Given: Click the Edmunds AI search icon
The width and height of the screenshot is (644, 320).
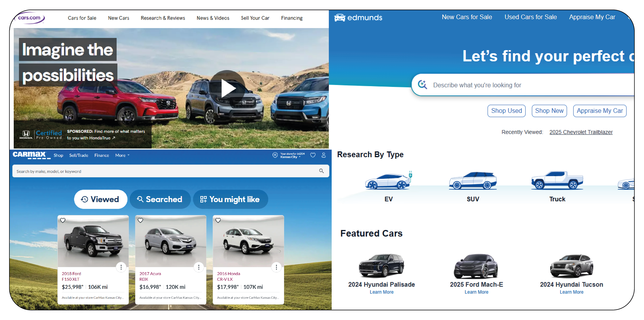Looking at the screenshot, I should pyautogui.click(x=423, y=85).
